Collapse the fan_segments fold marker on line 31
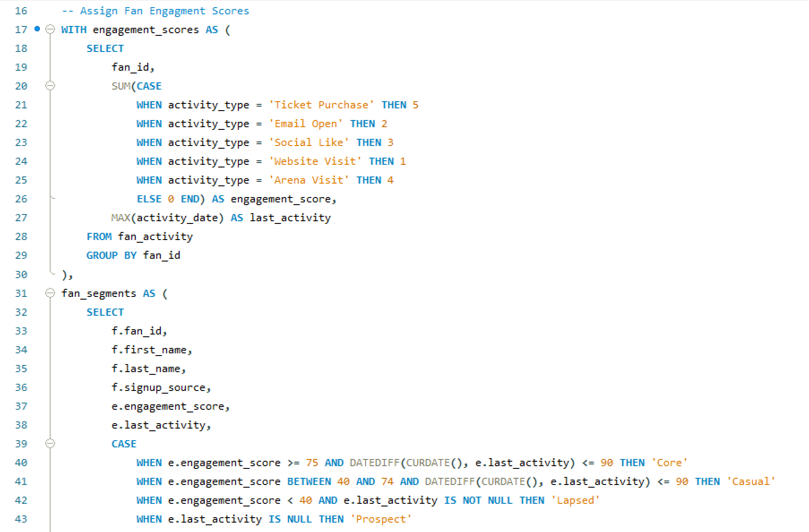 50,293
